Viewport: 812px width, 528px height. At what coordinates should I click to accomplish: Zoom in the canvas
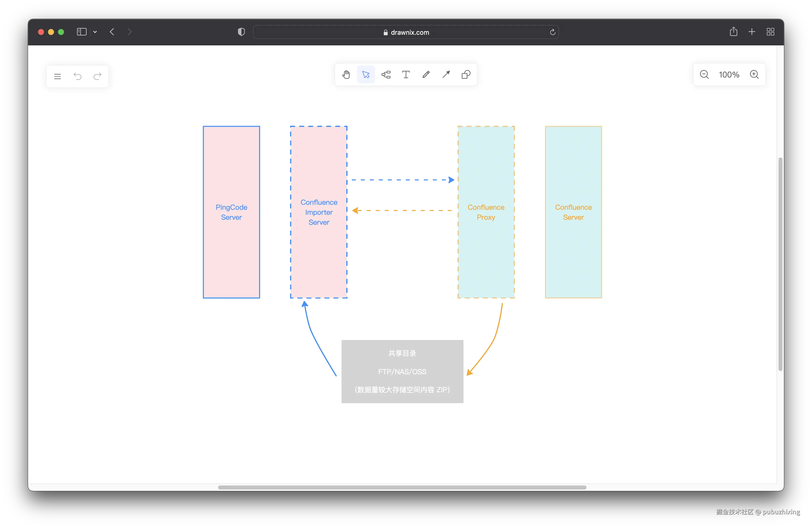click(x=754, y=75)
